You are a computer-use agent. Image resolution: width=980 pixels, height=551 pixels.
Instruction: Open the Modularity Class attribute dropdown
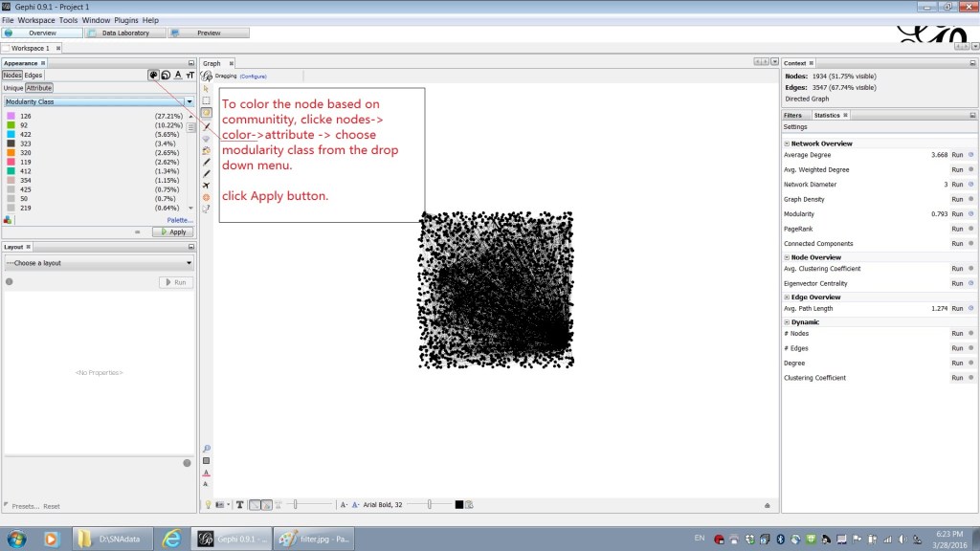[99, 101]
